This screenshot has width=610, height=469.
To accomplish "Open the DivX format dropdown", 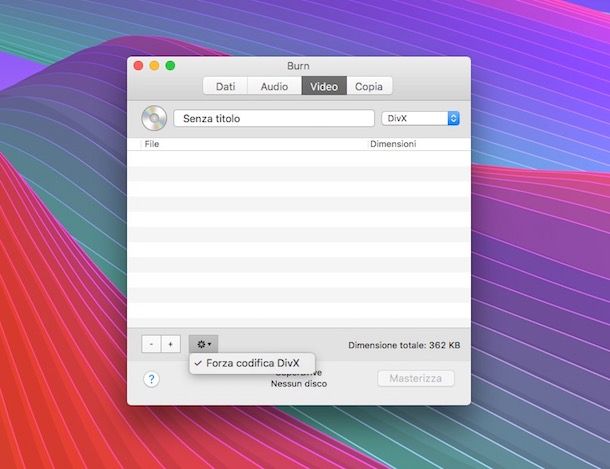I will point(421,118).
